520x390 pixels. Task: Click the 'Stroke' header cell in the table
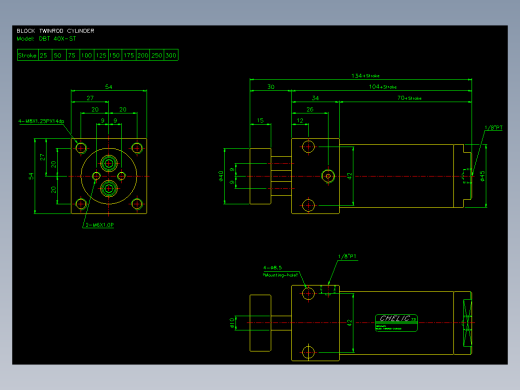coord(27,55)
